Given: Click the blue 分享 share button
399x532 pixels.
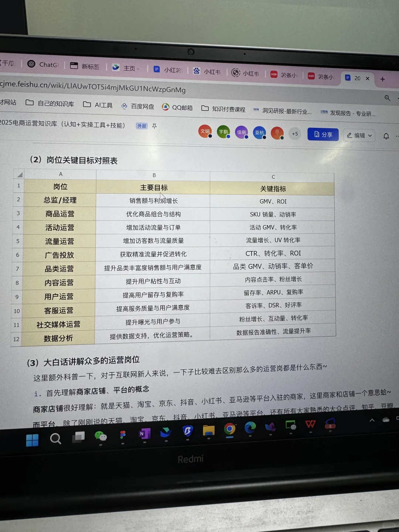Looking at the screenshot, I should click(323, 134).
